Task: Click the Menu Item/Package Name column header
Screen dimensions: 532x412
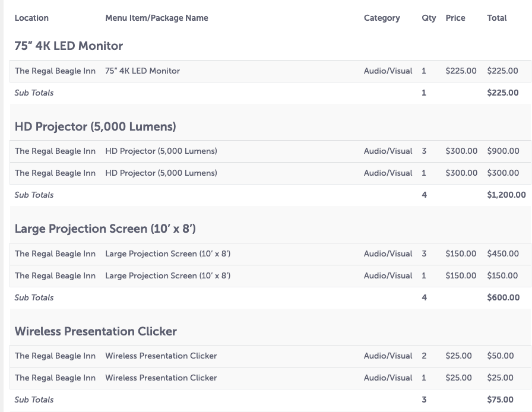Action: pos(157,18)
